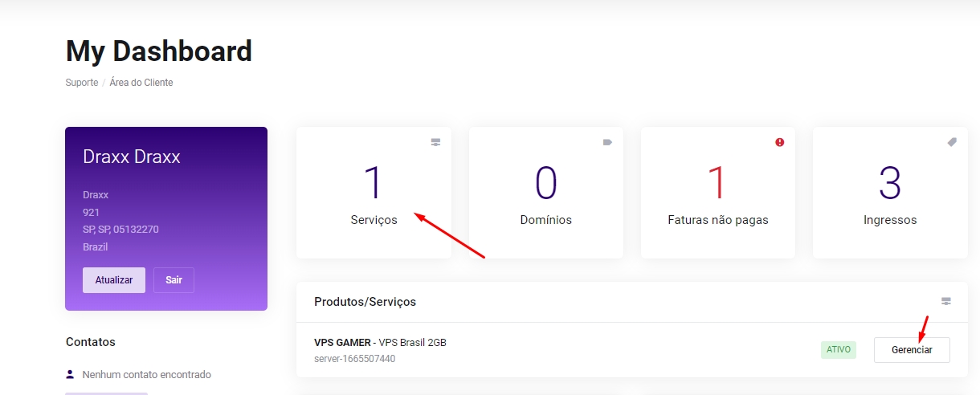
Task: Click the tag icon in the Domínios tile
Action: pos(607,142)
